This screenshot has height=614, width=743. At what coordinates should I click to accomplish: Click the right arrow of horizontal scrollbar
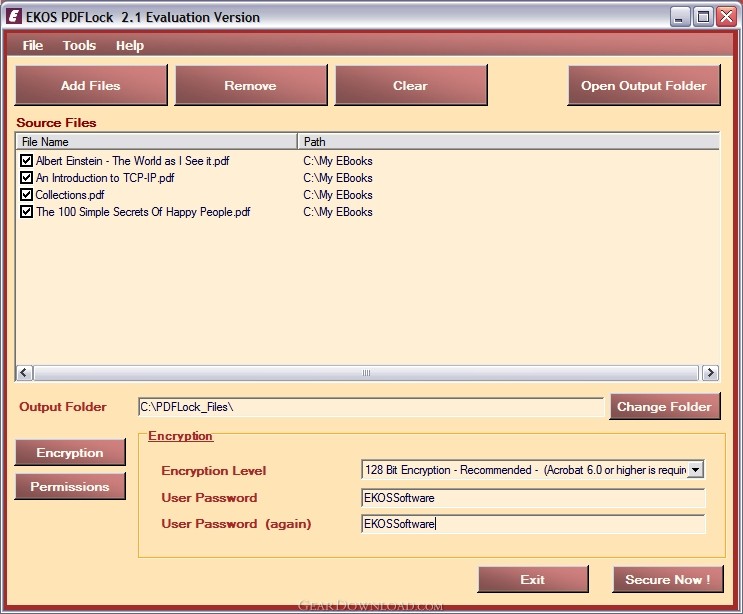pos(710,373)
